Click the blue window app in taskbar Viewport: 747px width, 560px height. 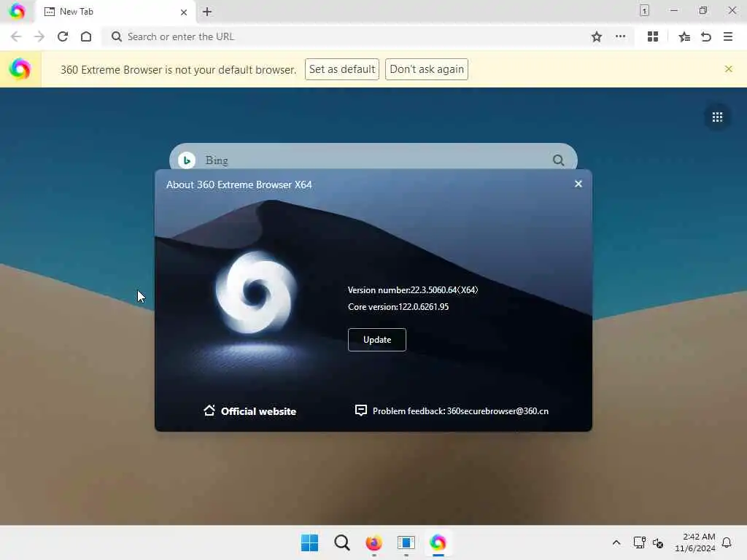406,542
